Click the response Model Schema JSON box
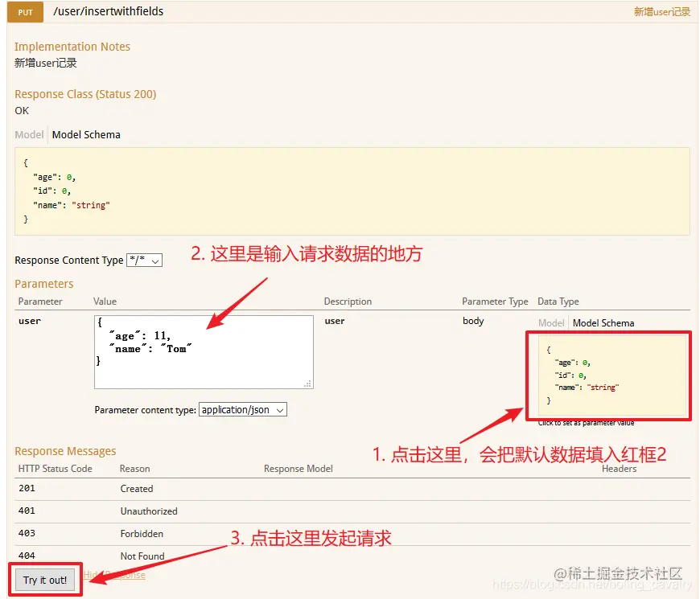 pos(352,191)
